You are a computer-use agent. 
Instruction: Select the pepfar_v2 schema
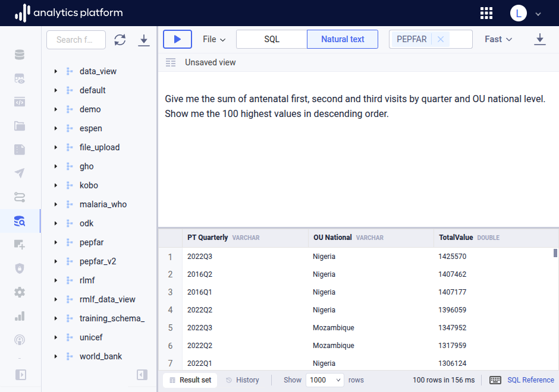pos(98,261)
